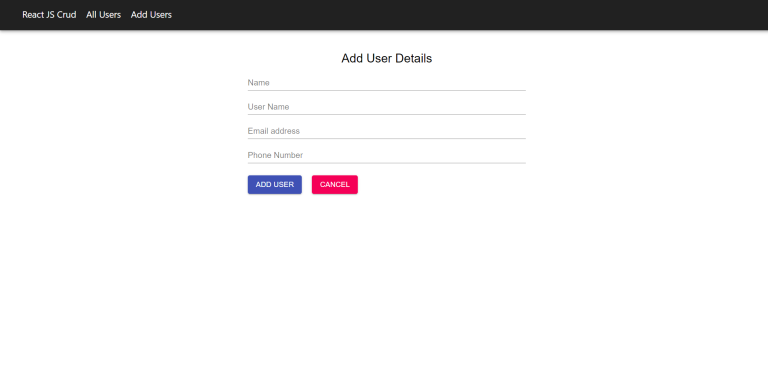Click the blue ADD USER button
The image size is (768, 370).
(x=275, y=185)
